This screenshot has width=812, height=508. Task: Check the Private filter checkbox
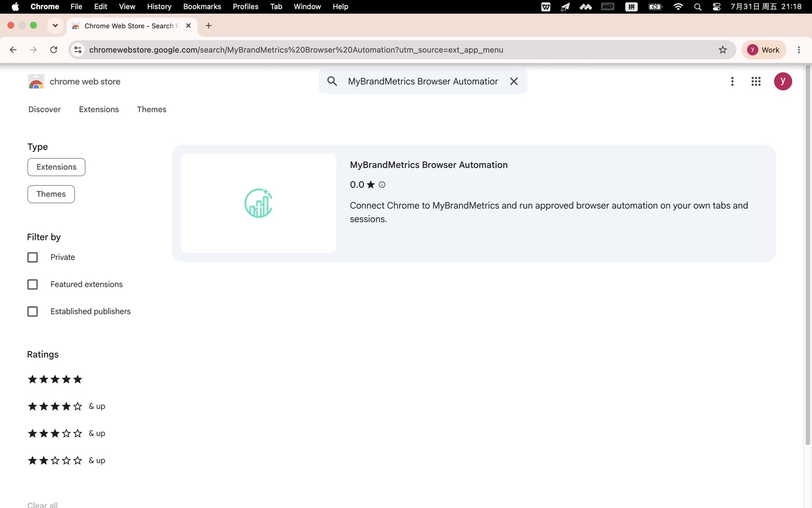tap(32, 258)
